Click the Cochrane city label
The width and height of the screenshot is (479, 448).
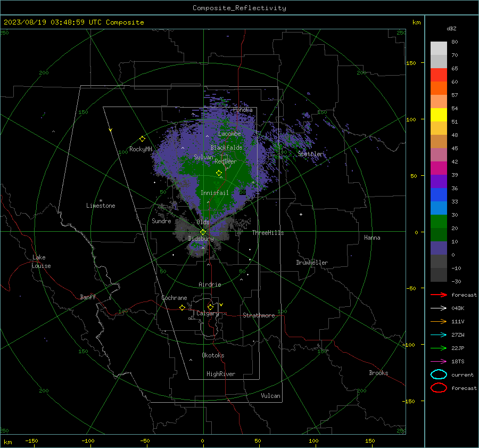pyautogui.click(x=174, y=298)
